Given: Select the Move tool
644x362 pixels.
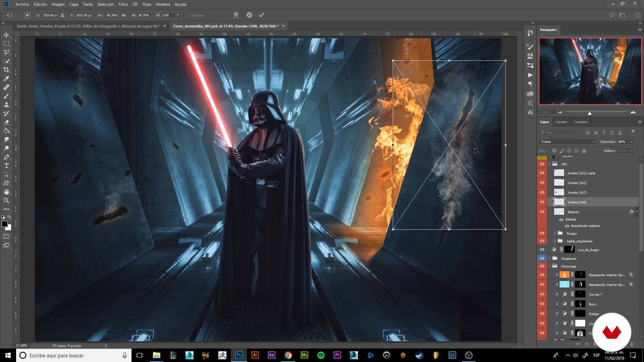Looking at the screenshot, I should tap(6, 35).
